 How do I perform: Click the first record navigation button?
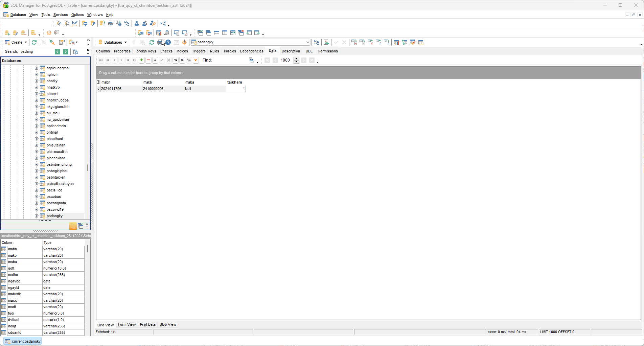point(101,60)
